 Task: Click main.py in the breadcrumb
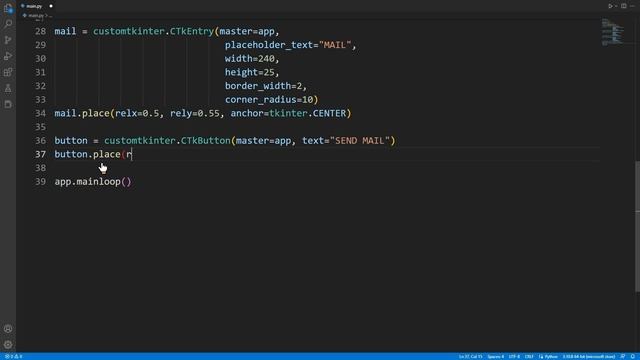point(36,16)
